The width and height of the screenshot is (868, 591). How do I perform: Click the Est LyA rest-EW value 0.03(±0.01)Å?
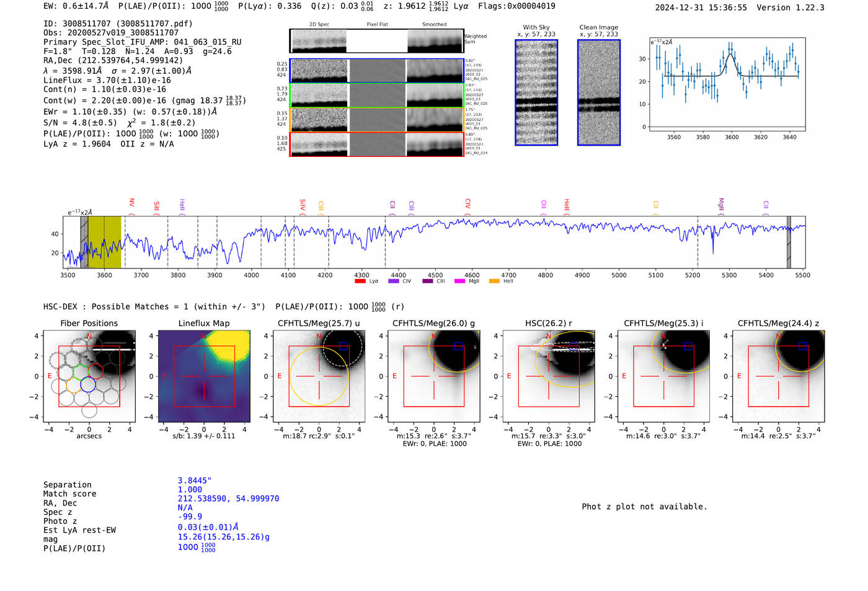(208, 527)
